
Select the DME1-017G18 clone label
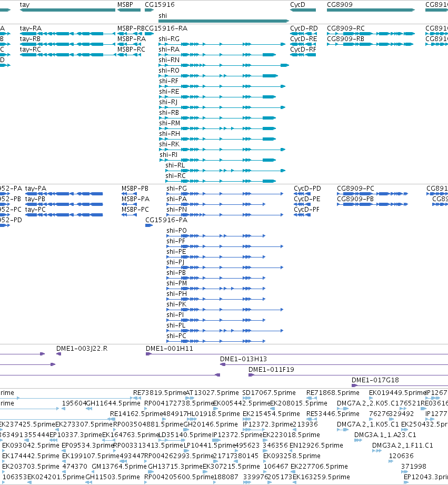(x=375, y=380)
